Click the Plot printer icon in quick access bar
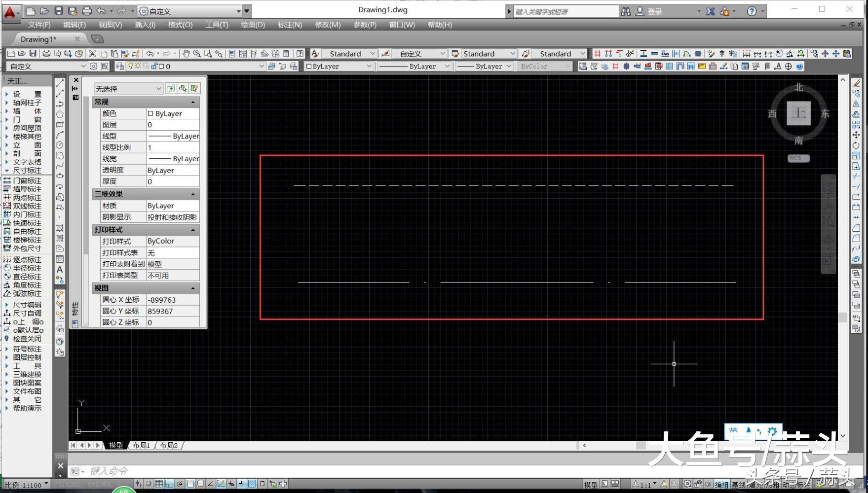The image size is (868, 493). (x=87, y=11)
